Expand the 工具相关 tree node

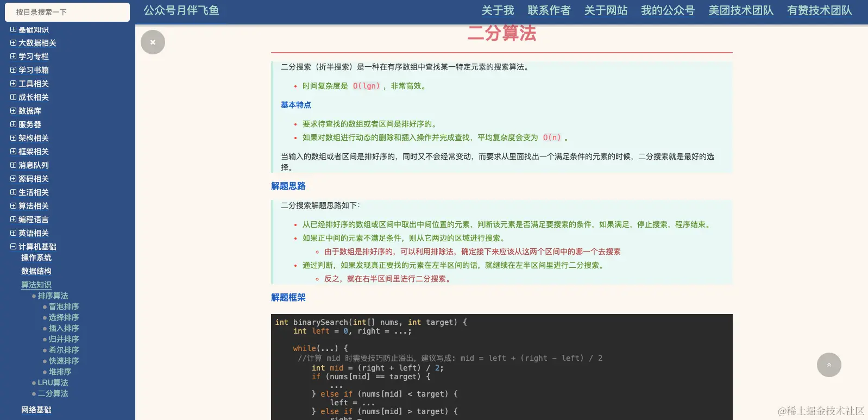[x=13, y=83]
